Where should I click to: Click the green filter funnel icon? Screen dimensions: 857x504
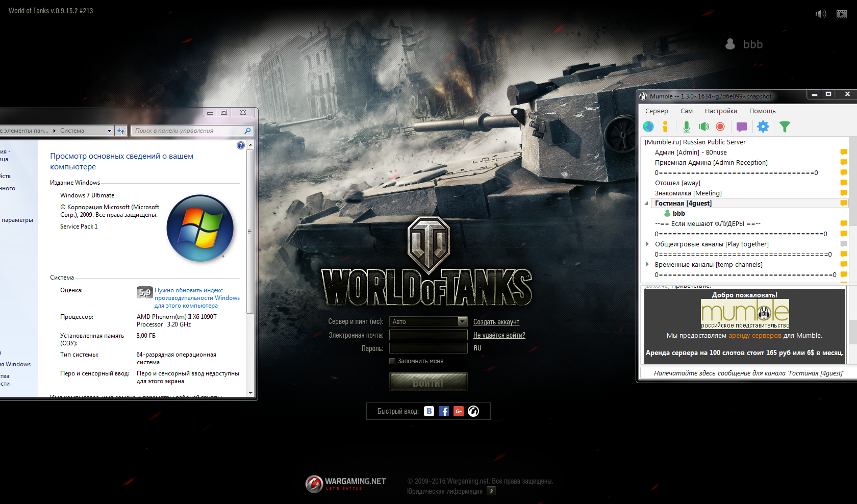[x=785, y=127]
